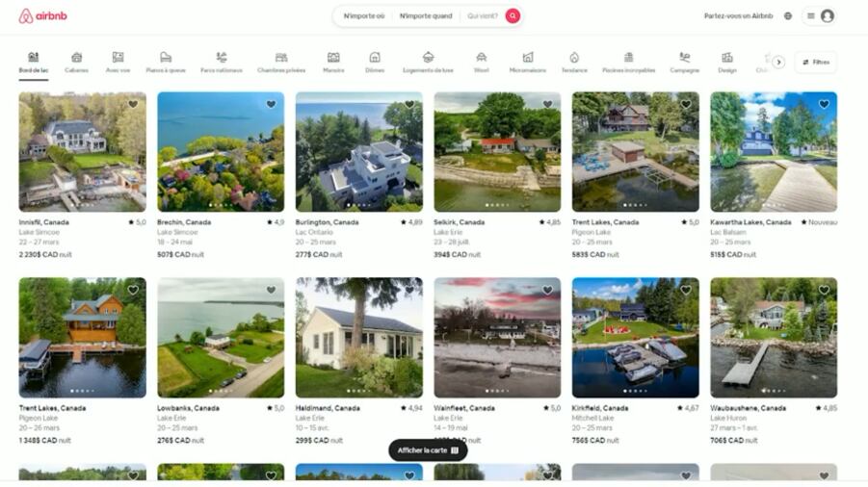Pick the Parcs nationaux category
Viewport: 868px width, 487px height.
(222, 62)
